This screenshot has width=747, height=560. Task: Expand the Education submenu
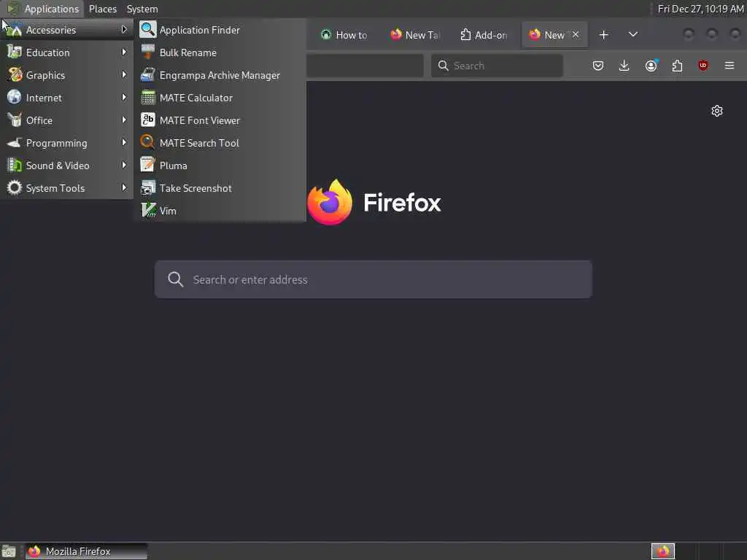point(66,52)
